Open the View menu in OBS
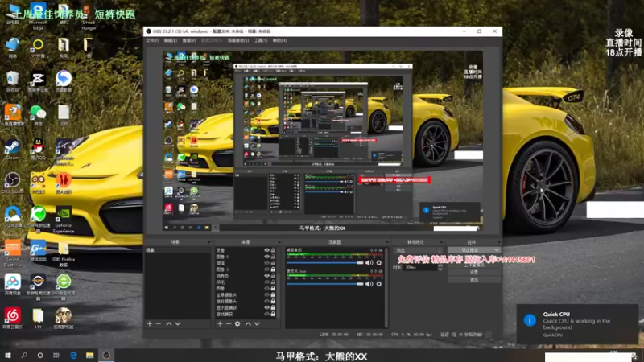 (189, 41)
